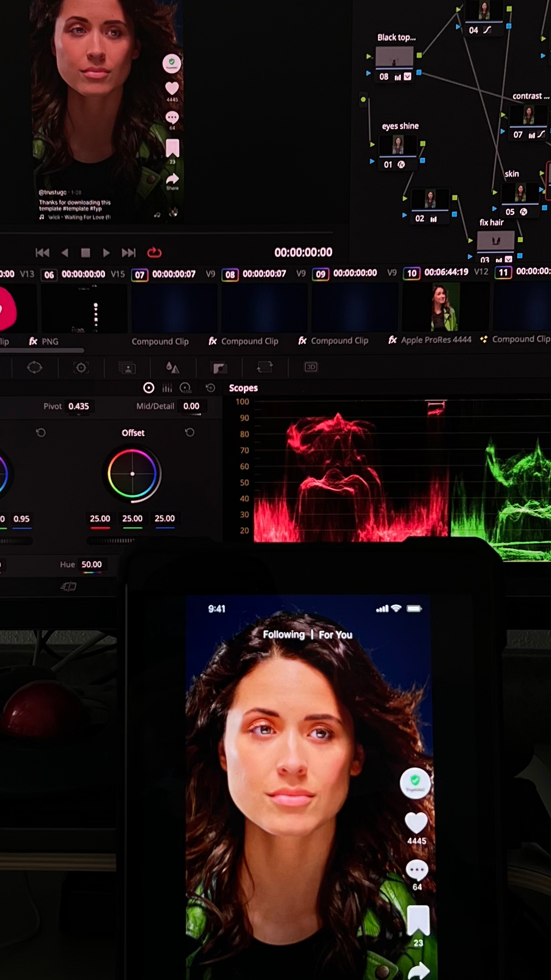The width and height of the screenshot is (551, 980).
Task: Open the Key palette icon
Action: click(219, 367)
